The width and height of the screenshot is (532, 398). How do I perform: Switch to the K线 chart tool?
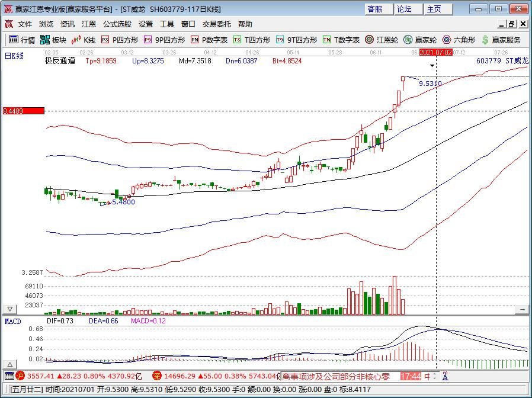coord(84,40)
